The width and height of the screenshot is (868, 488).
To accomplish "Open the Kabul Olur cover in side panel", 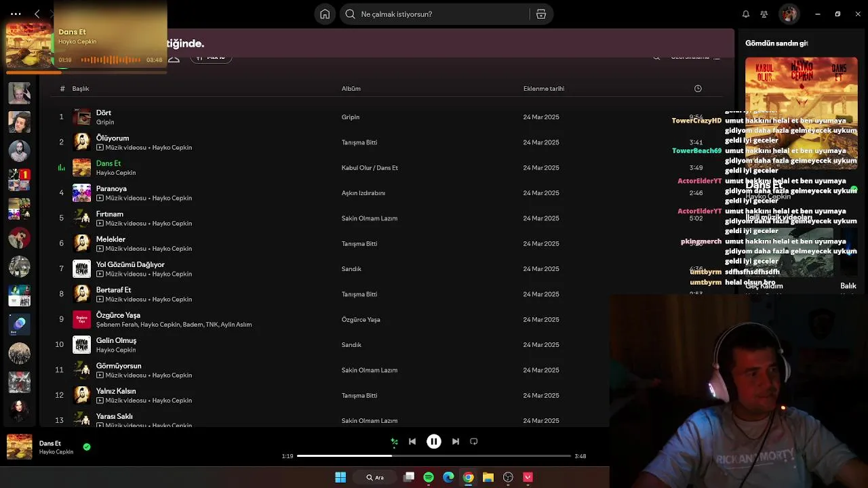I will coord(801,113).
